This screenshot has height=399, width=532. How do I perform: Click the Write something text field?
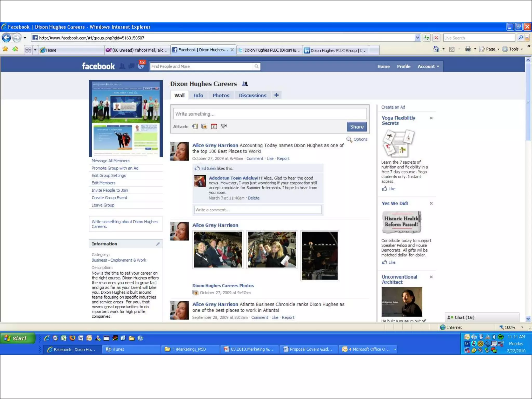click(x=270, y=114)
